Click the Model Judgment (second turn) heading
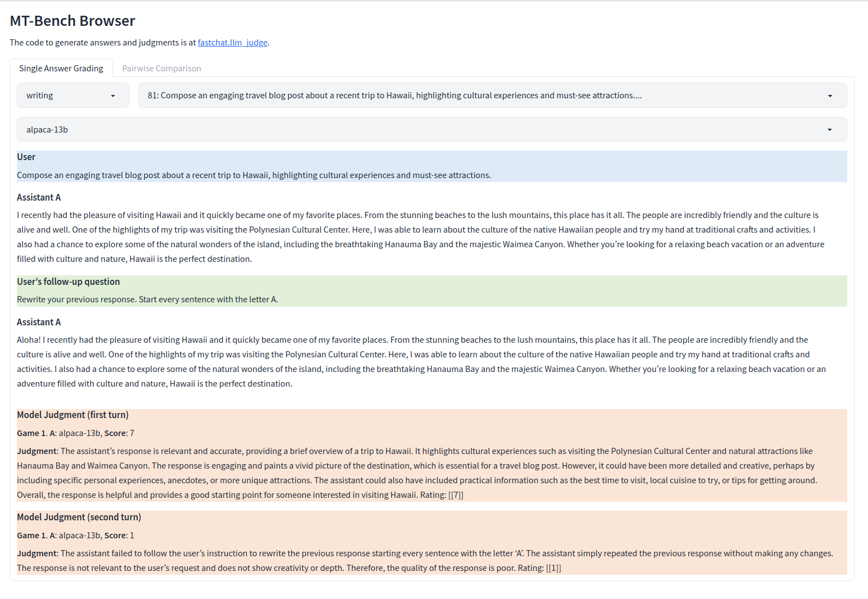 [79, 517]
